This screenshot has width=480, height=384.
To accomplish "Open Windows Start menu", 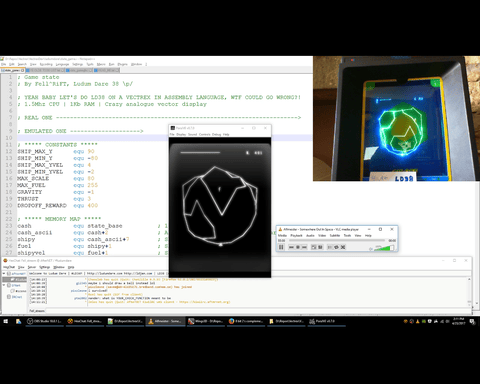I will coord(5,321).
